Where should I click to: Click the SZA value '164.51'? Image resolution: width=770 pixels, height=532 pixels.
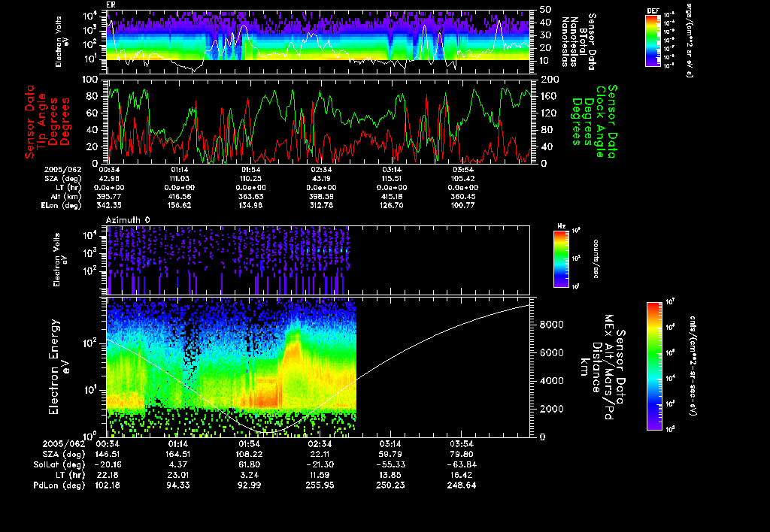click(x=177, y=454)
